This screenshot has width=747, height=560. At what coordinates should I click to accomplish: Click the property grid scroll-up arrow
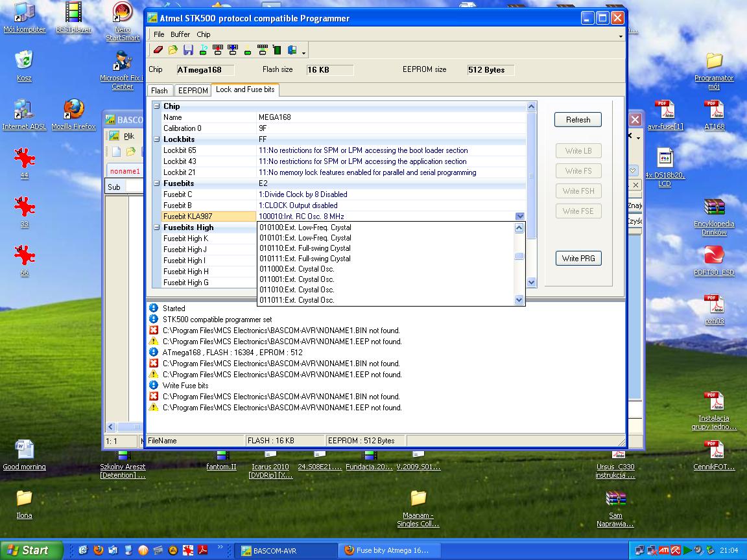[x=532, y=107]
